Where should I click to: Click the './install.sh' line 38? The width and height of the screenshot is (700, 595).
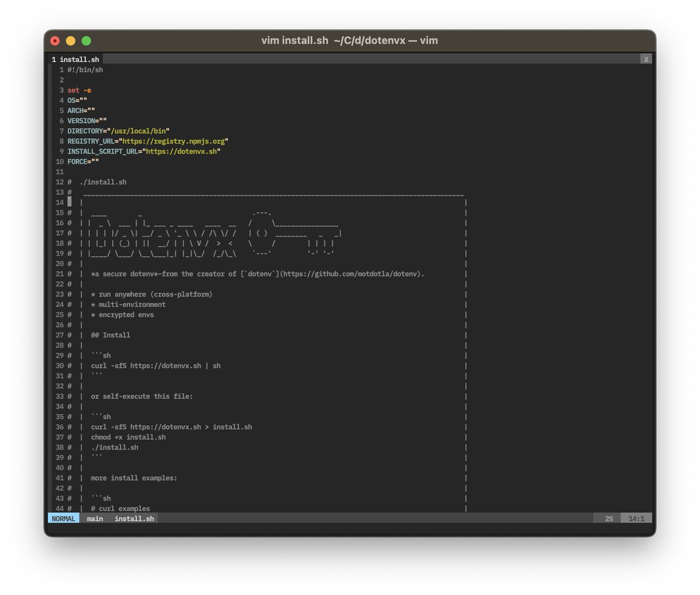115,447
